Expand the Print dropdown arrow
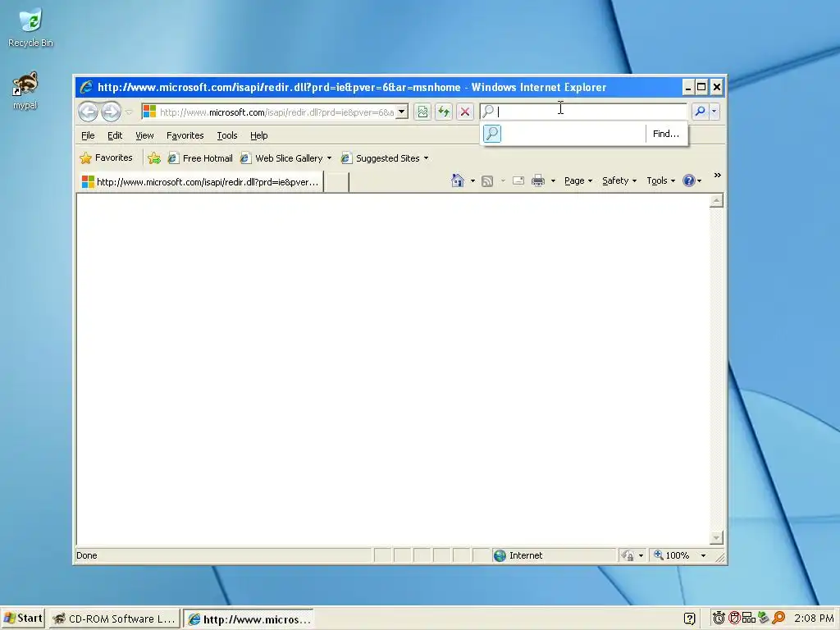The width and height of the screenshot is (840, 630). (553, 181)
